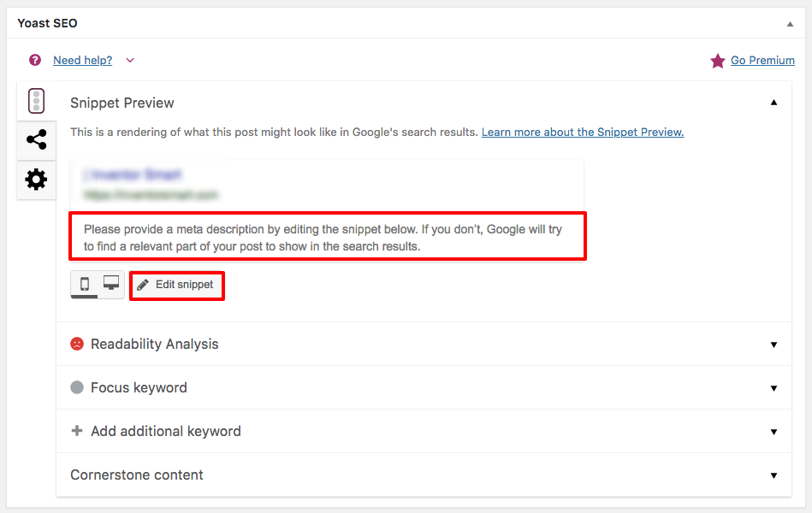The height and width of the screenshot is (513, 812).
Task: Switch snippet preview to mobile view
Action: coord(85,285)
